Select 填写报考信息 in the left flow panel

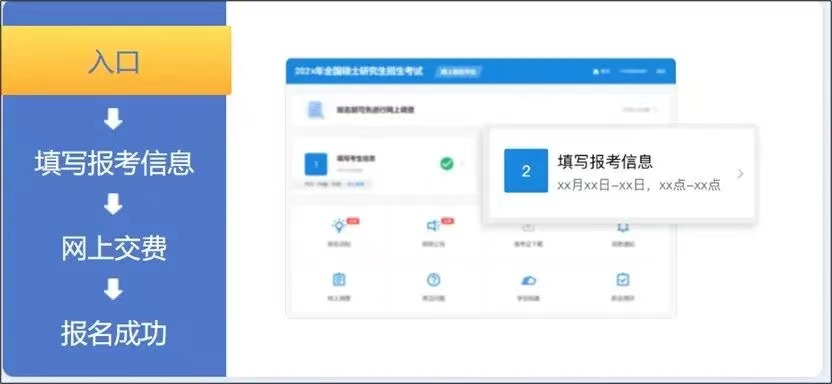point(114,163)
